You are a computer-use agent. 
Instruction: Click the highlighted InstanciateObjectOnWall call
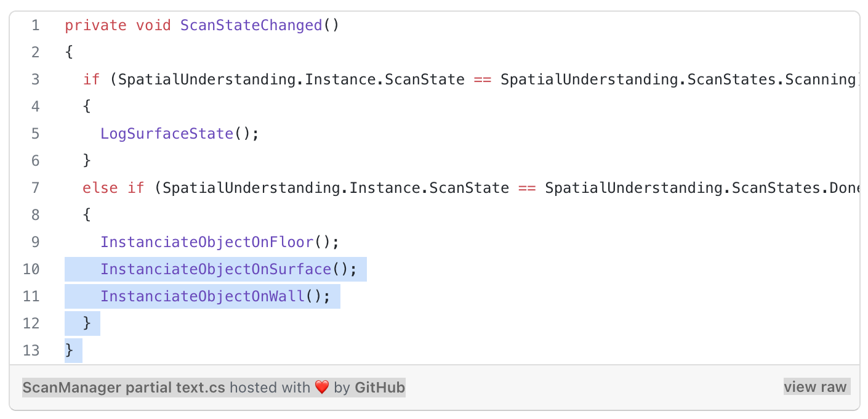pos(203,296)
